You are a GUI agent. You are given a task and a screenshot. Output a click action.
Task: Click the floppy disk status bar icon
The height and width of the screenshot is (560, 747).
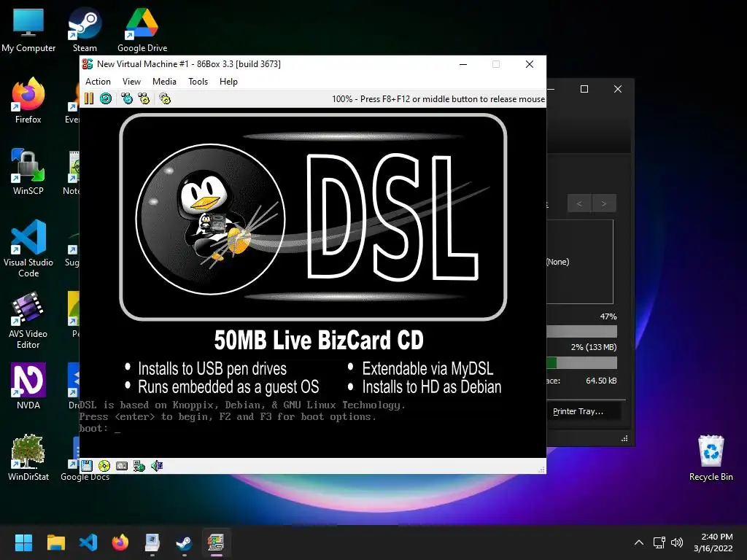click(87, 466)
